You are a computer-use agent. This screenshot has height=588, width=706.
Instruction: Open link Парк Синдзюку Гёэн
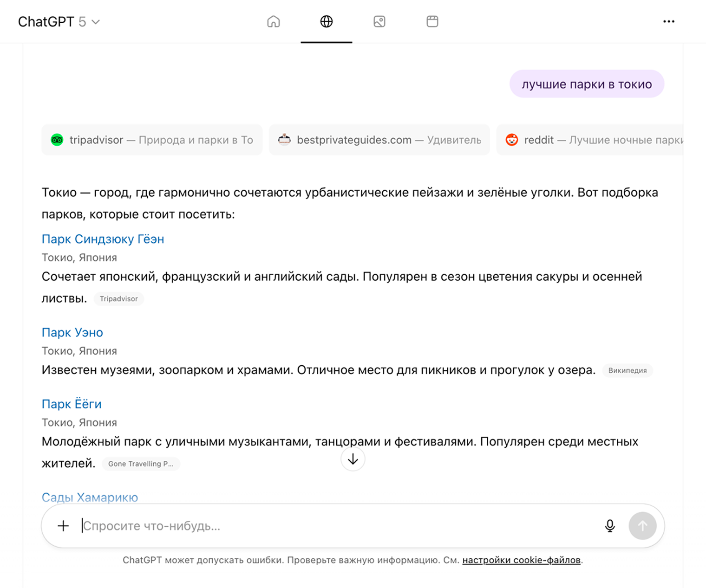point(103,239)
